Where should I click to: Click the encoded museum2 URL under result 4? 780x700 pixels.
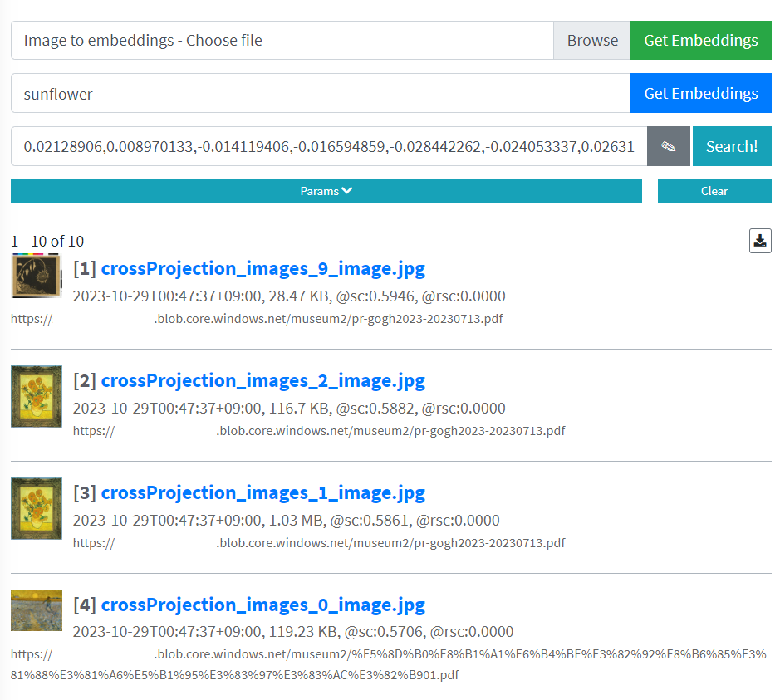[x=389, y=664]
